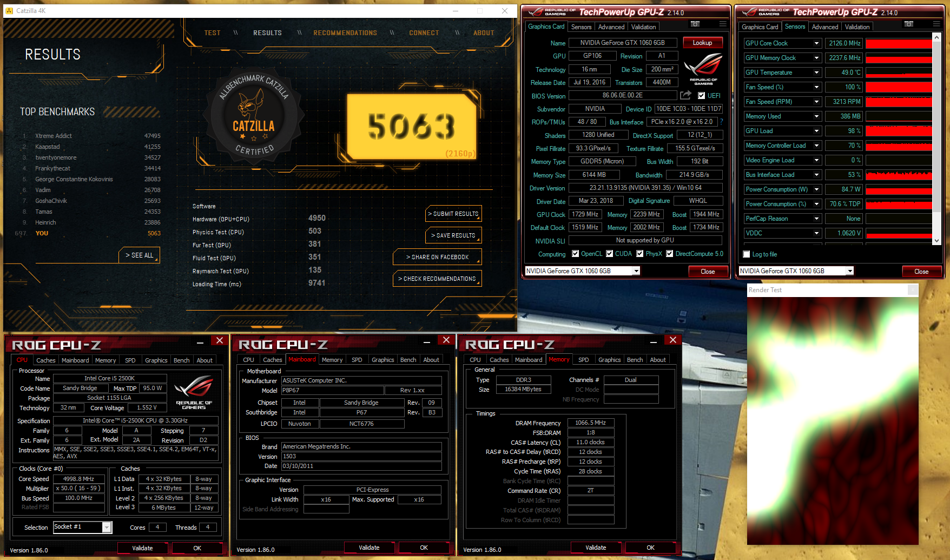Screen dimensions: 950x560
Task: Open the Power Consumption (W) dropdown
Action: tap(816, 189)
